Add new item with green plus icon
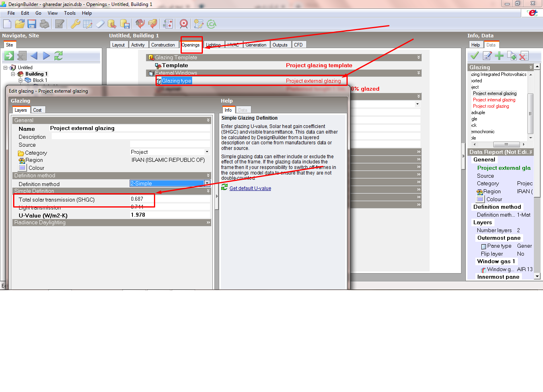This screenshot has height=392, width=543. pyautogui.click(x=499, y=56)
